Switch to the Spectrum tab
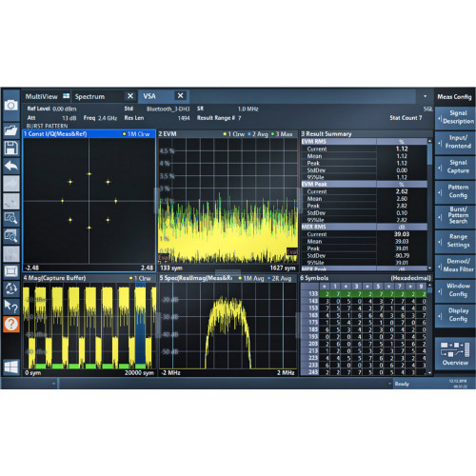476x476 pixels. [89, 96]
